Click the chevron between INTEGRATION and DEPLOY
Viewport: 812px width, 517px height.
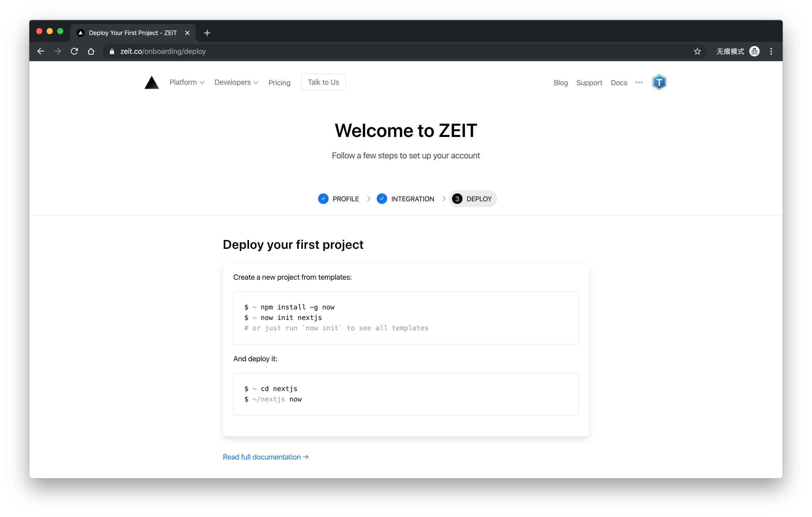coord(444,199)
